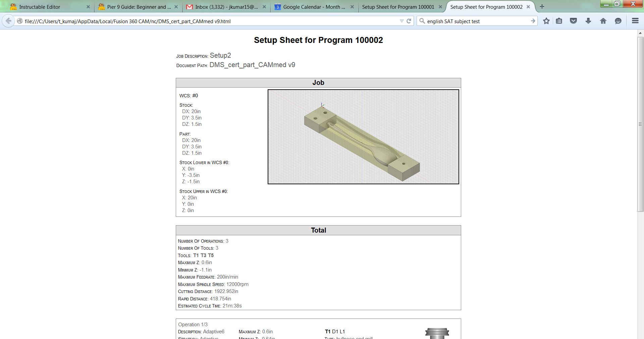The width and height of the screenshot is (644, 339).
Task: Click 'Rapid Distance: 418.754in' line
Action: pos(205,299)
